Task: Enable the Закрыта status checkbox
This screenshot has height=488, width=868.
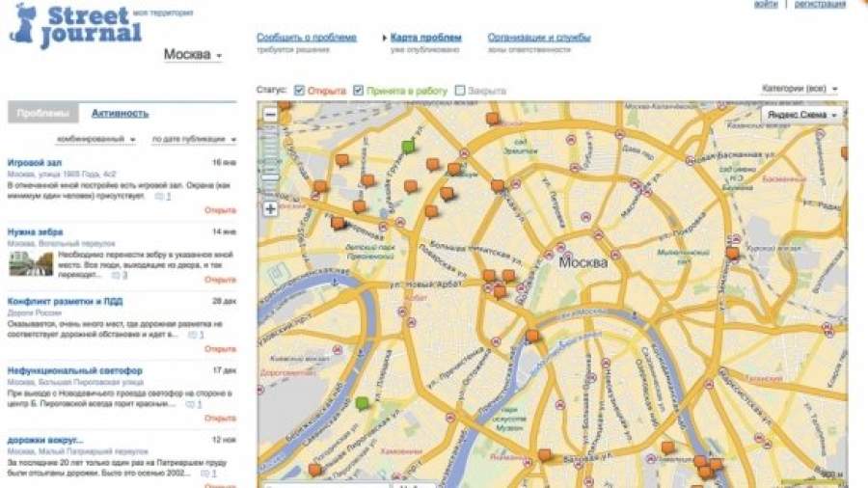Action: pyautogui.click(x=460, y=91)
